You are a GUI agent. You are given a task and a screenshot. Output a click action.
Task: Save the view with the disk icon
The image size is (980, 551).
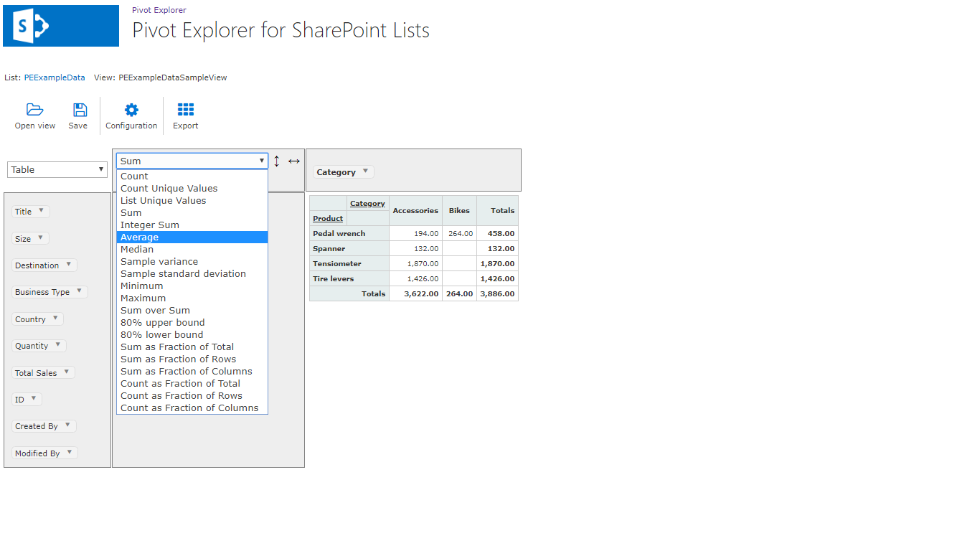pyautogui.click(x=80, y=110)
